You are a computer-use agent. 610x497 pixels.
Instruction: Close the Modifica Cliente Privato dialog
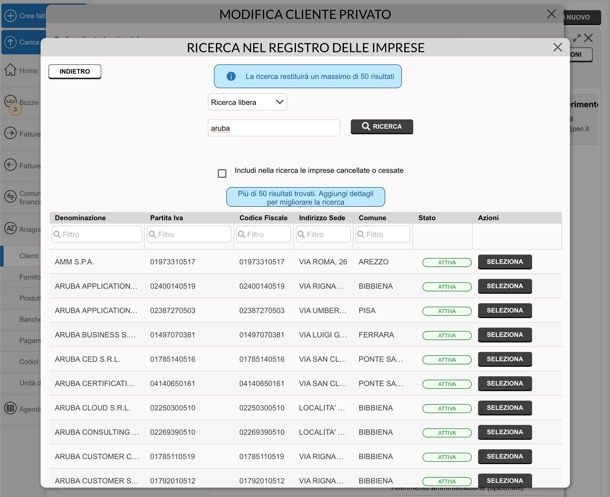click(551, 14)
